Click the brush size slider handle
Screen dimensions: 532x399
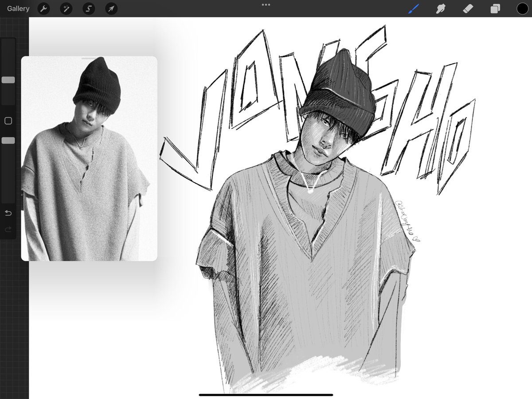[8, 80]
